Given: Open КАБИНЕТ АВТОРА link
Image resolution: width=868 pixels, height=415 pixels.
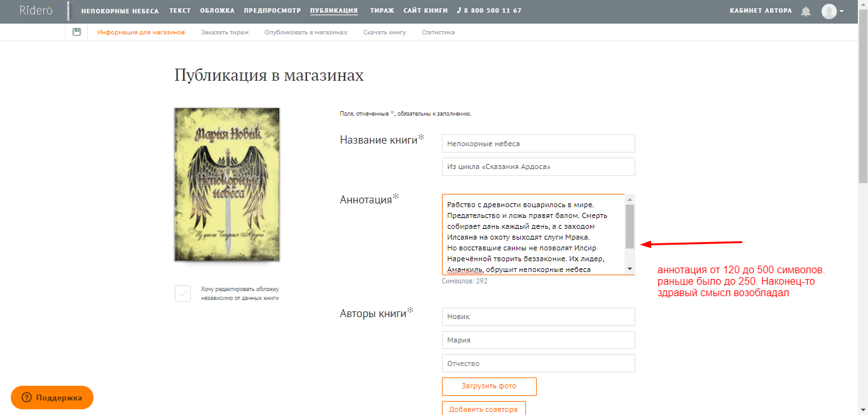Looking at the screenshot, I should [761, 11].
